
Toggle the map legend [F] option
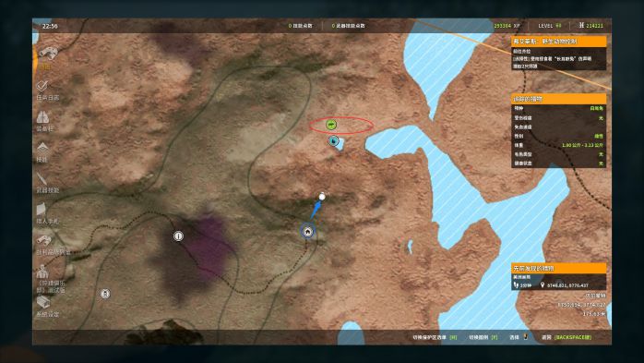click(x=483, y=337)
